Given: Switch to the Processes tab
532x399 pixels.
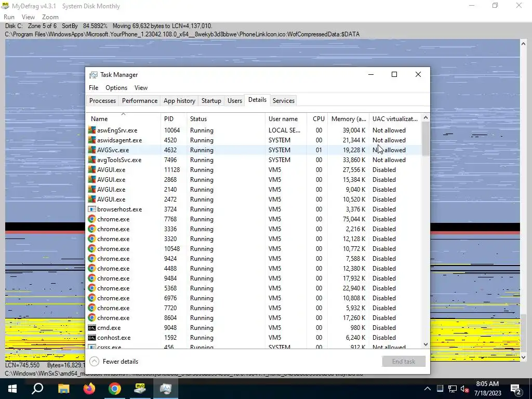Looking at the screenshot, I should pyautogui.click(x=102, y=101).
